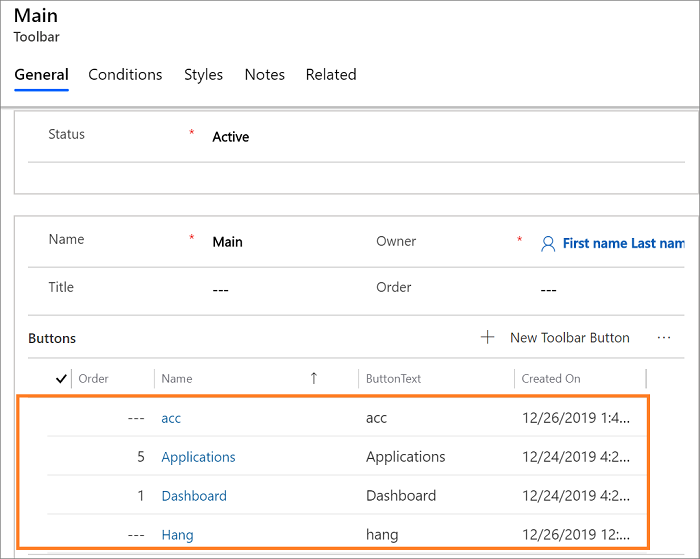Click the Main record title heading

36,16
